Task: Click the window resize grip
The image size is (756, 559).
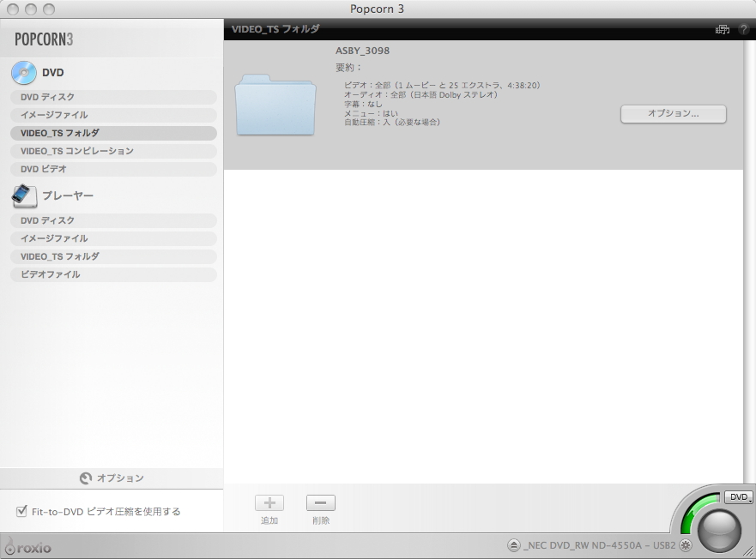Action: (749, 553)
